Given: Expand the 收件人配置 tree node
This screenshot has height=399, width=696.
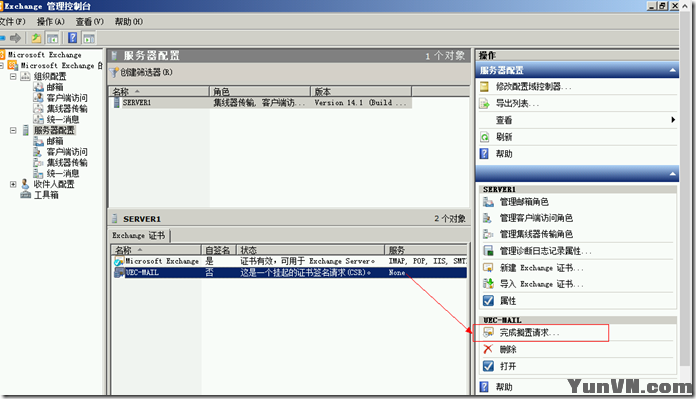Looking at the screenshot, I should (13, 184).
